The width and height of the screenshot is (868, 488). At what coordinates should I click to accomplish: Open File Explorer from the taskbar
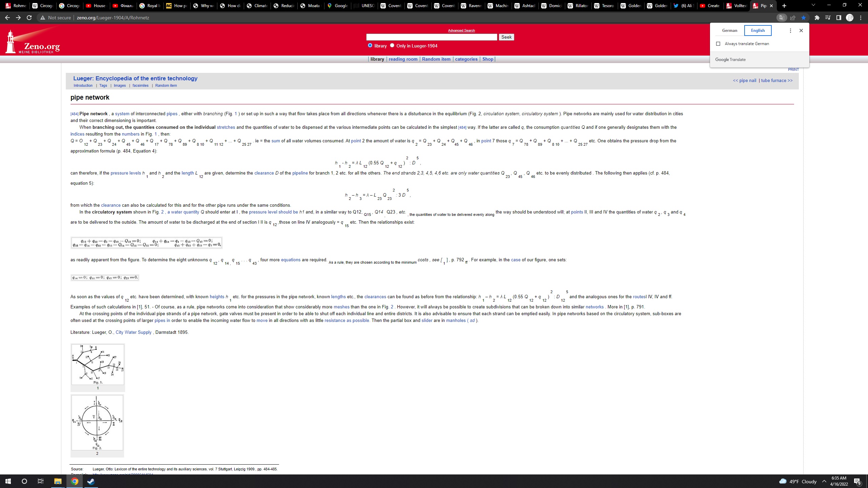(x=58, y=481)
